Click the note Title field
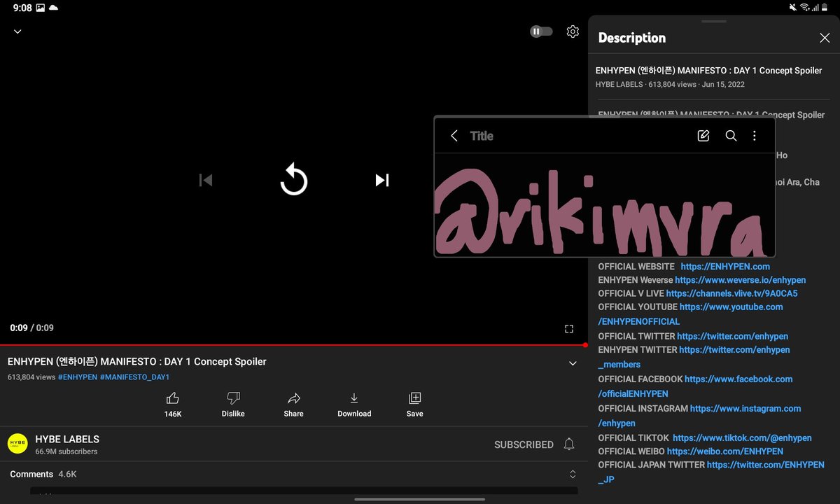This screenshot has width=840, height=504. point(482,136)
